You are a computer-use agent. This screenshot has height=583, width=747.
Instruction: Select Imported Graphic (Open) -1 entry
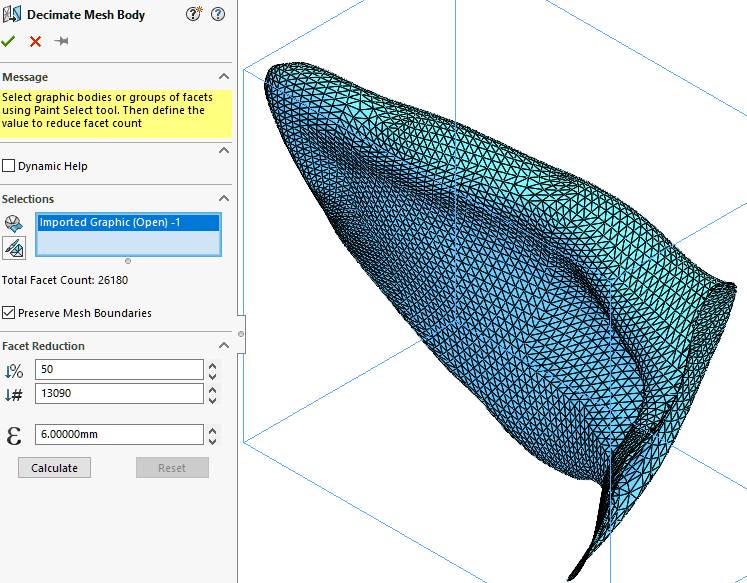[128, 222]
